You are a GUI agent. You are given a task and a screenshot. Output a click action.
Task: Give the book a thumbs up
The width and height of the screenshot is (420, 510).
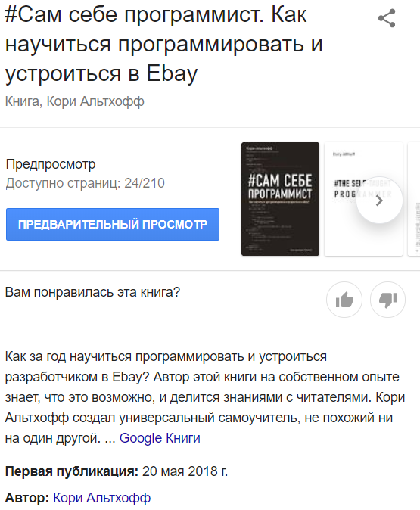344,300
